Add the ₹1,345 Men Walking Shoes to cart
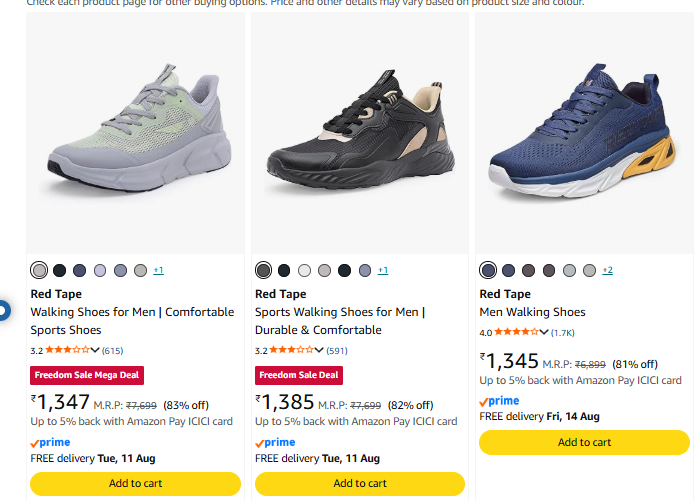This screenshot has width=698, height=502. (x=584, y=442)
